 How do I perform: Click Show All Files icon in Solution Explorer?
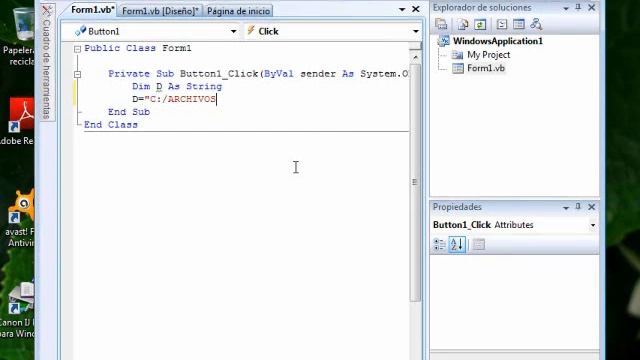[462, 24]
